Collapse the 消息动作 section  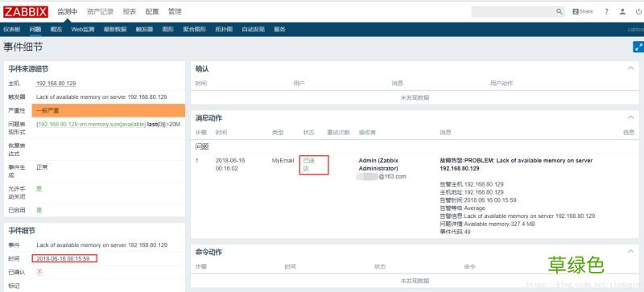coord(631,118)
